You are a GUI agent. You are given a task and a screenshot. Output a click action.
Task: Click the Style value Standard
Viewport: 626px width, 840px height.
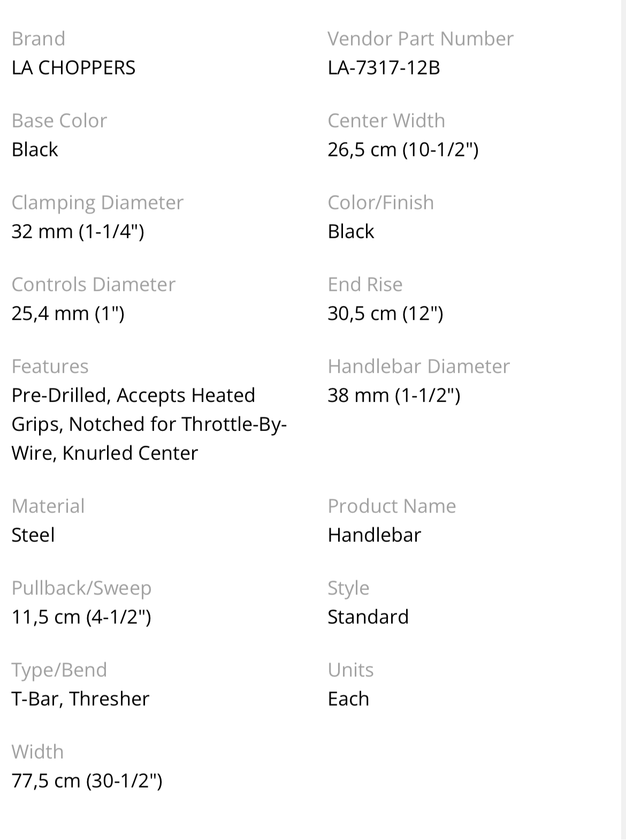coord(368,617)
